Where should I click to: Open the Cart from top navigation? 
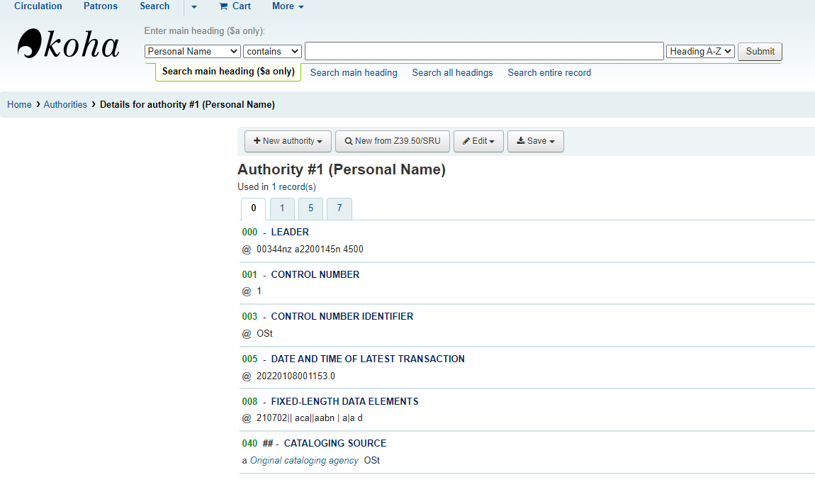tap(235, 6)
